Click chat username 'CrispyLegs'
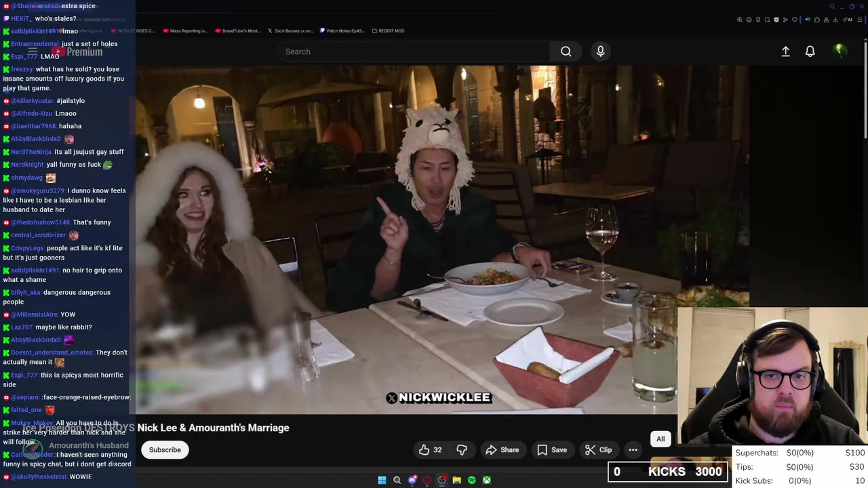The height and width of the screenshot is (488, 868). [27, 248]
